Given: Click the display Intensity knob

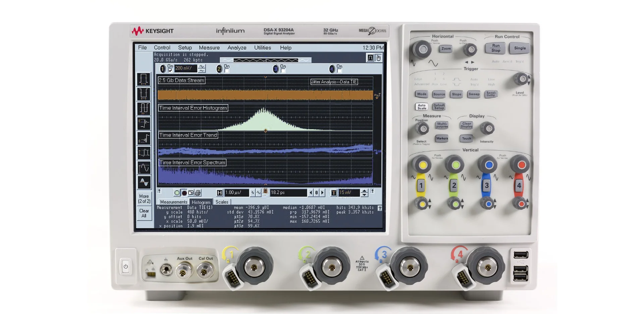Looking at the screenshot, I should [x=487, y=128].
